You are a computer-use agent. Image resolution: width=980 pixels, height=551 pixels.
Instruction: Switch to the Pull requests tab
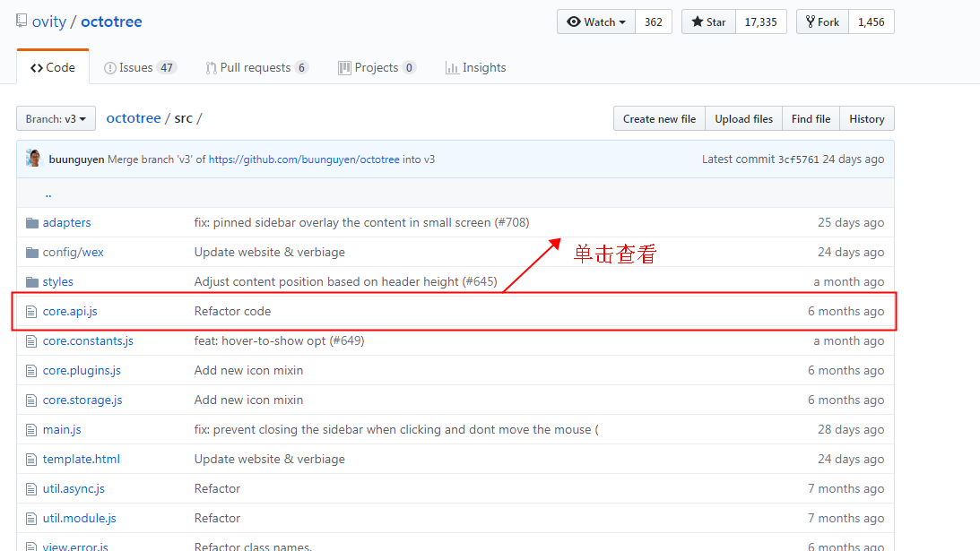point(256,67)
